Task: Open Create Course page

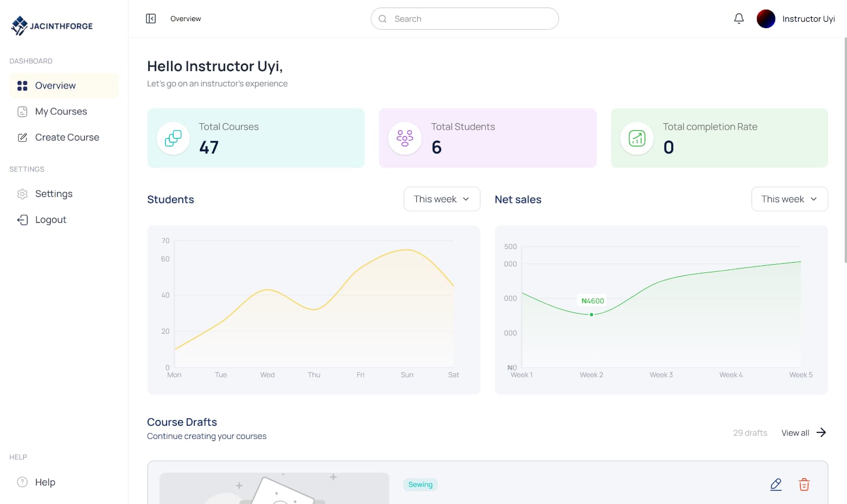Action: tap(64, 138)
